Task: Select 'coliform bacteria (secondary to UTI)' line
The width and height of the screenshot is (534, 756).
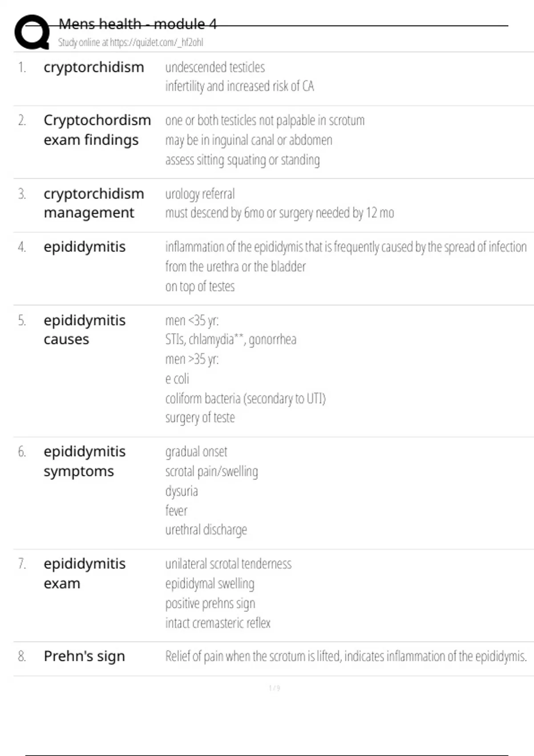Action: tap(245, 398)
